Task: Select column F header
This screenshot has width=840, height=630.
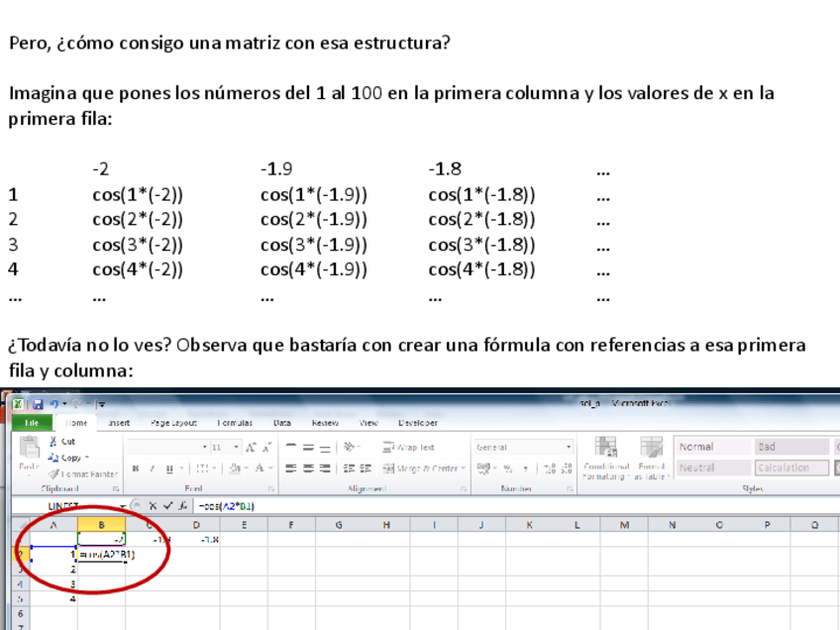Action: (x=291, y=524)
